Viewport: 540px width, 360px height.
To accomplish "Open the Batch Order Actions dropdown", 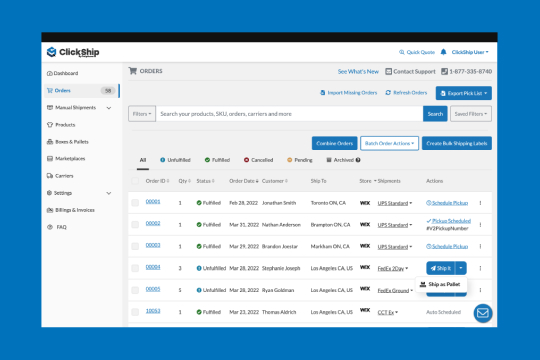I will point(390,143).
